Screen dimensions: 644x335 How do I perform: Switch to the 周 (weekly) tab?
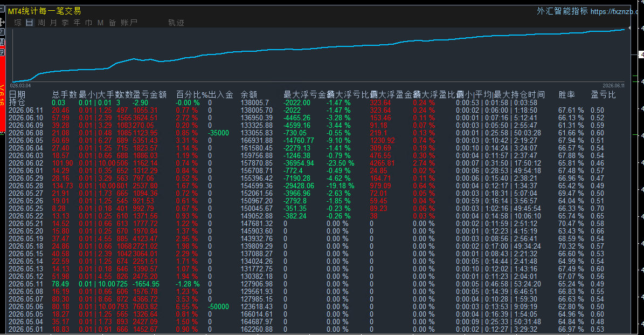click(x=41, y=23)
